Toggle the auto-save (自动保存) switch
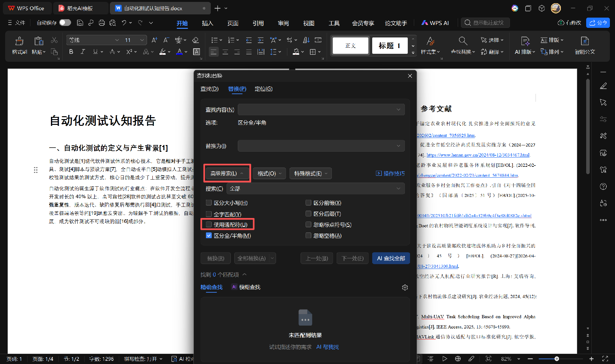615x364 pixels. [65, 23]
